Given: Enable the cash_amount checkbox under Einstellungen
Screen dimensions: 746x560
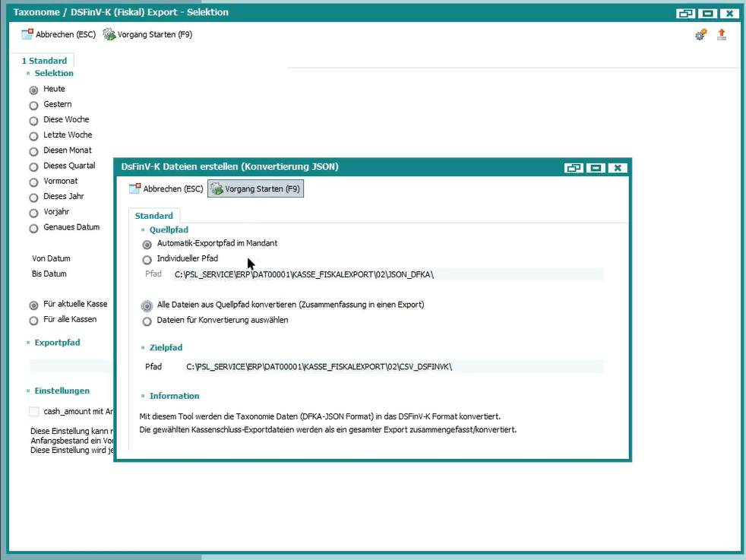Looking at the screenshot, I should pos(34,412).
